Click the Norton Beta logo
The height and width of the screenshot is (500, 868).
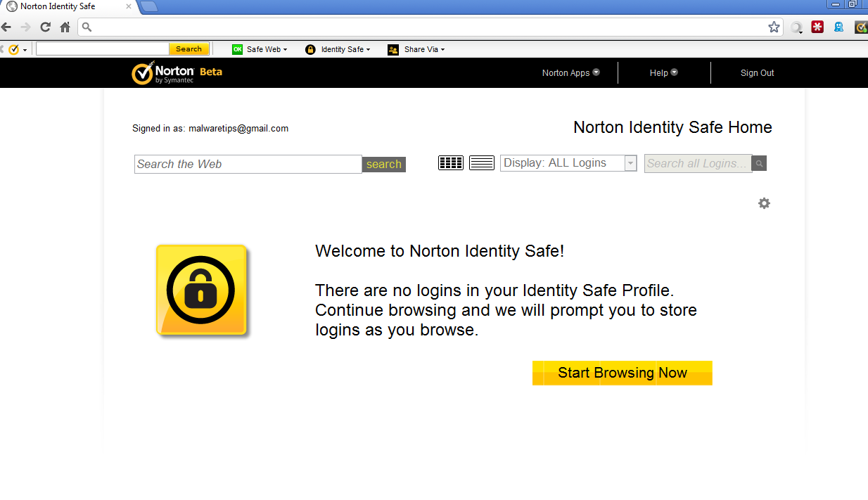click(177, 73)
